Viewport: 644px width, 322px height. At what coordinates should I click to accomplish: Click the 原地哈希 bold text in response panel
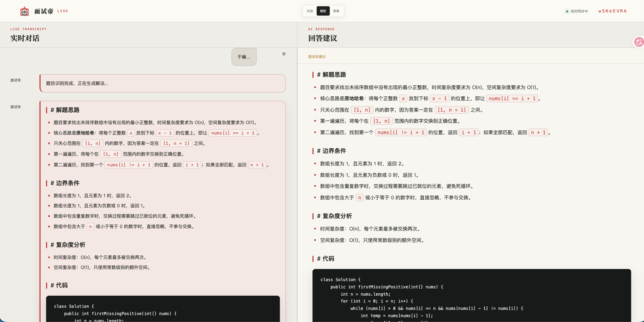pyautogui.click(x=354, y=98)
